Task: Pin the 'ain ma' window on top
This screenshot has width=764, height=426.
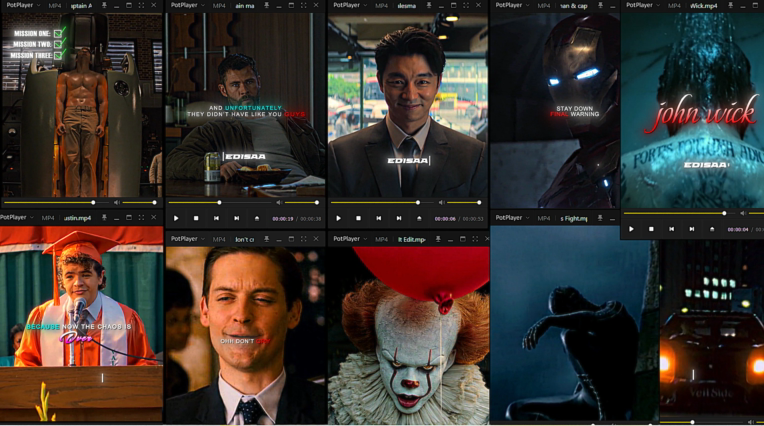Action: [267, 5]
